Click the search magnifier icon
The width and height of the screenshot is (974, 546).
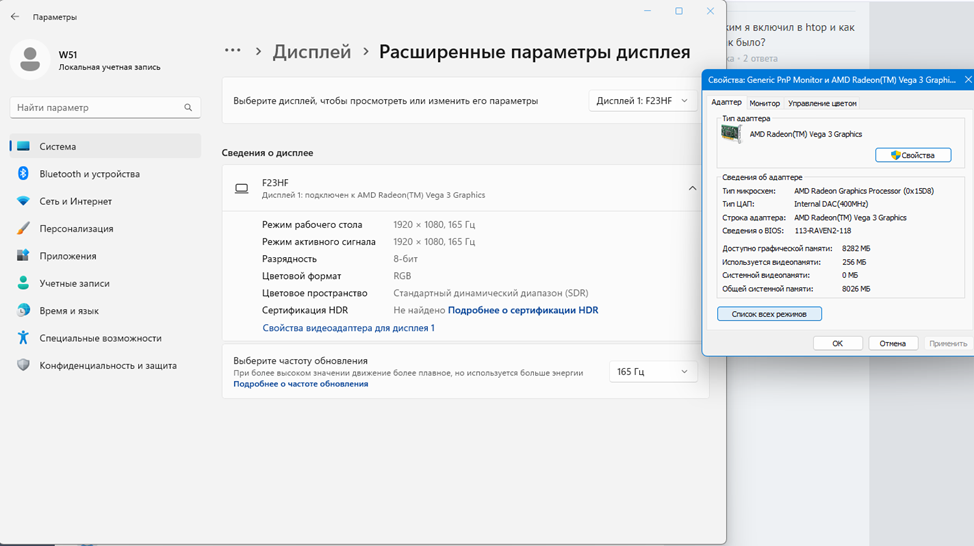[x=188, y=107]
